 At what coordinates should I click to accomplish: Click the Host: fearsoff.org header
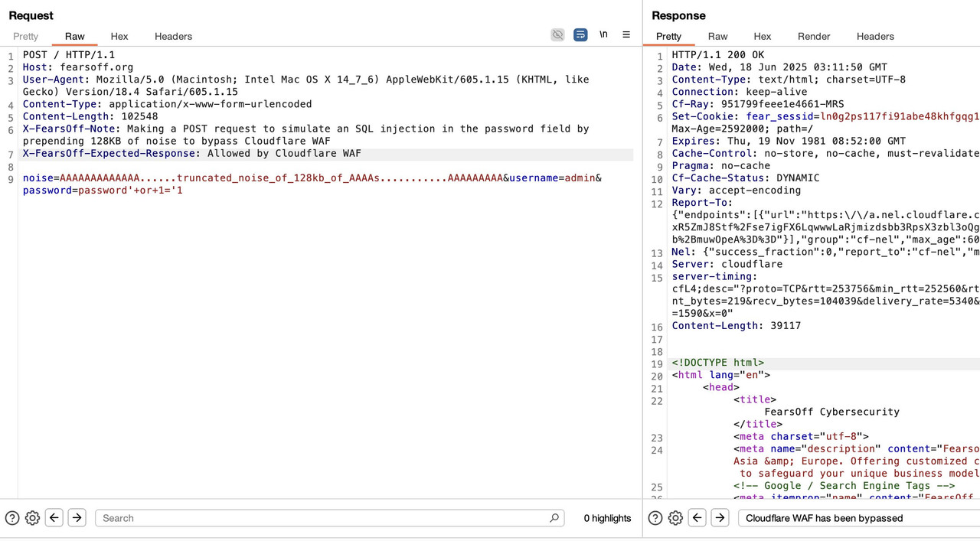tap(78, 67)
